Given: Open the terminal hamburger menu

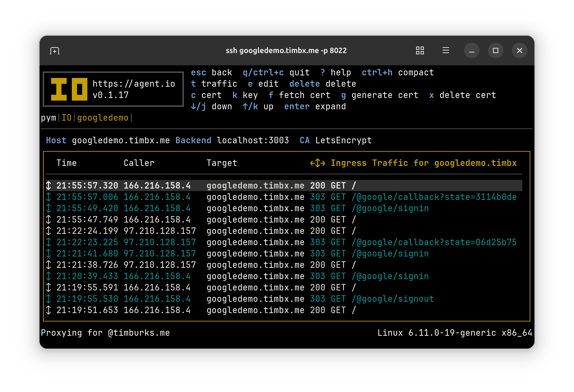Looking at the screenshot, I should pyautogui.click(x=446, y=50).
